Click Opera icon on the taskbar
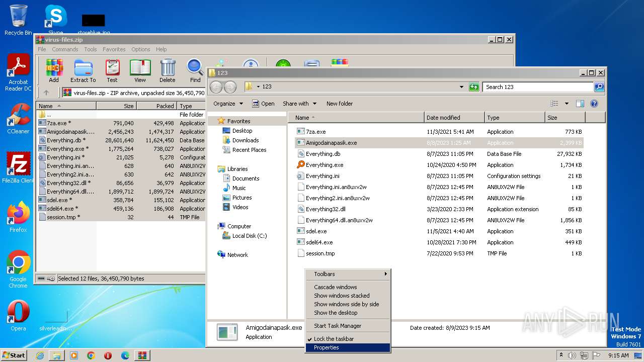 108,355
